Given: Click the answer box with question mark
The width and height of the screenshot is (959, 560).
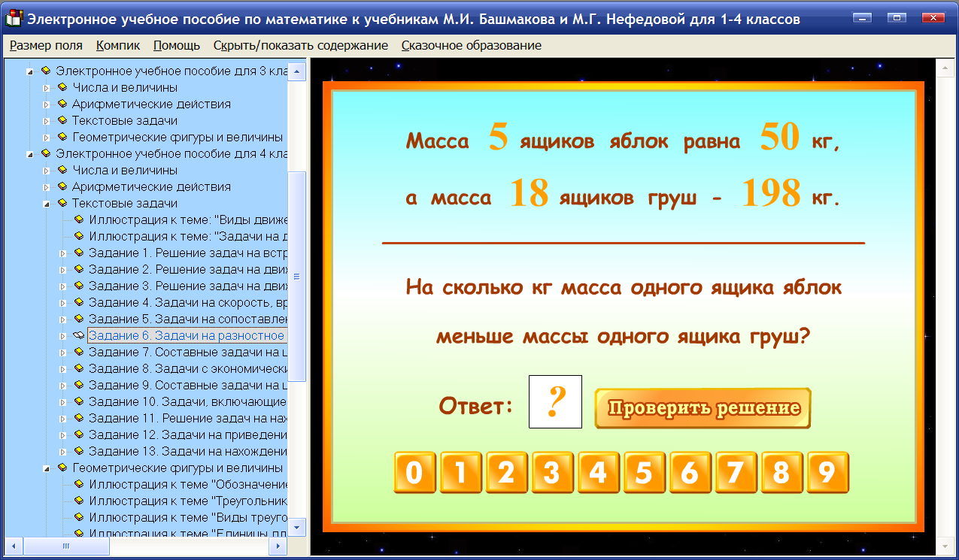Looking at the screenshot, I should 554,402.
